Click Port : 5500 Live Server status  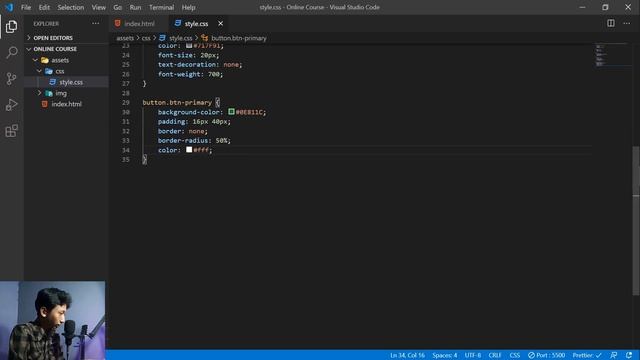pyautogui.click(x=546, y=355)
